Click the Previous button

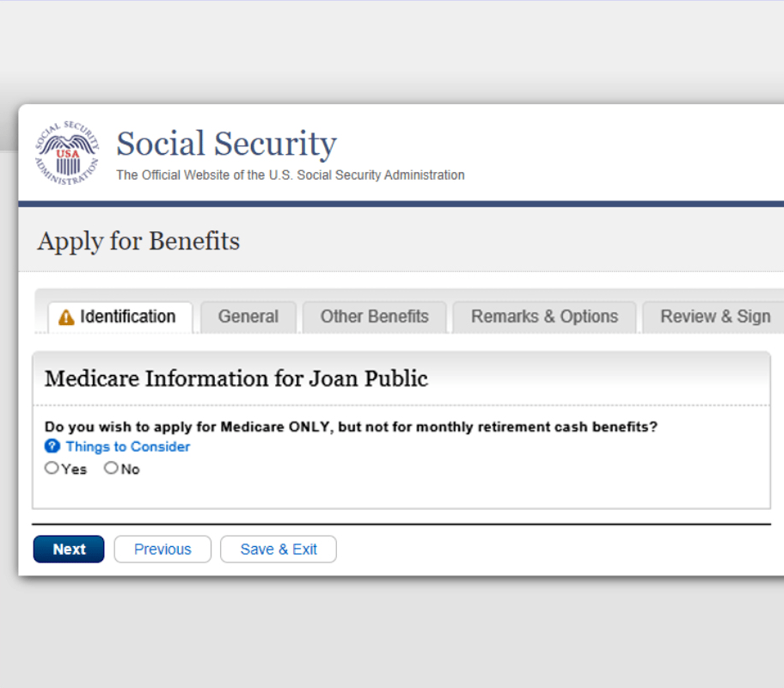[162, 550]
